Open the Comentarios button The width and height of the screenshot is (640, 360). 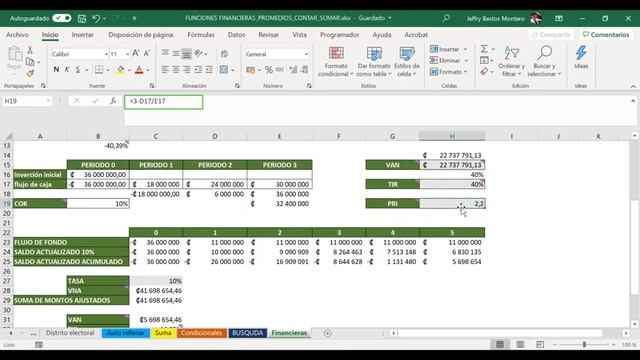coord(606,35)
